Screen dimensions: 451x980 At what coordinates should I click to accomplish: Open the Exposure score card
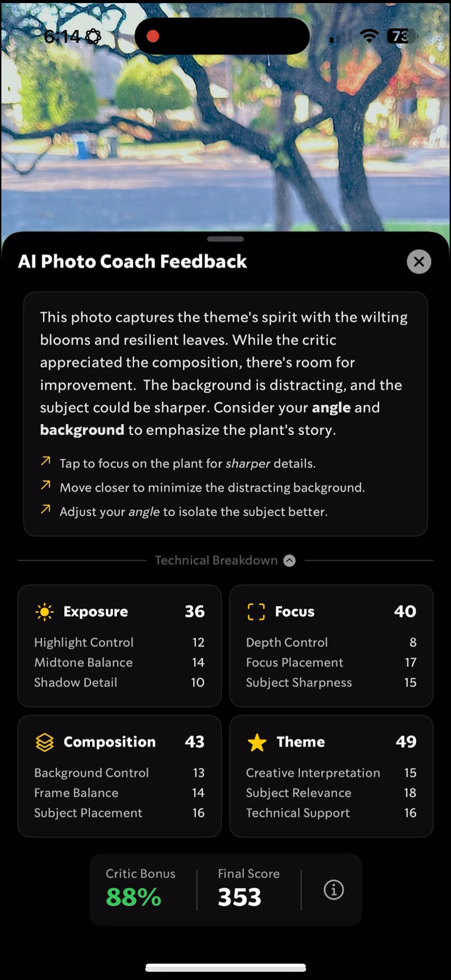[x=119, y=645]
